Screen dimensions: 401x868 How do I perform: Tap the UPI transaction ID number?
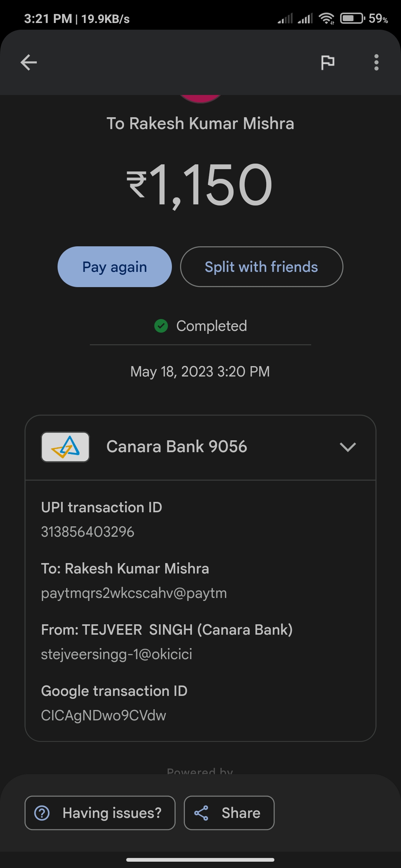pyautogui.click(x=88, y=532)
